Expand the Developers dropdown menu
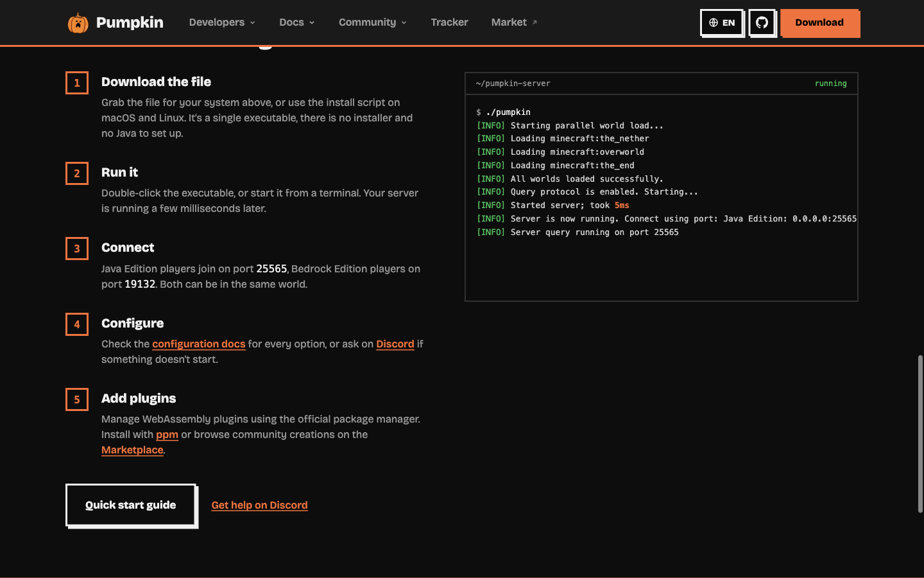The height and width of the screenshot is (578, 924). click(x=222, y=22)
